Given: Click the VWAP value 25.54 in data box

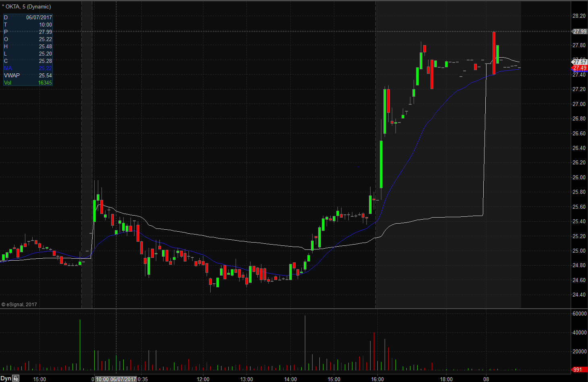Looking at the screenshot, I should [x=46, y=75].
